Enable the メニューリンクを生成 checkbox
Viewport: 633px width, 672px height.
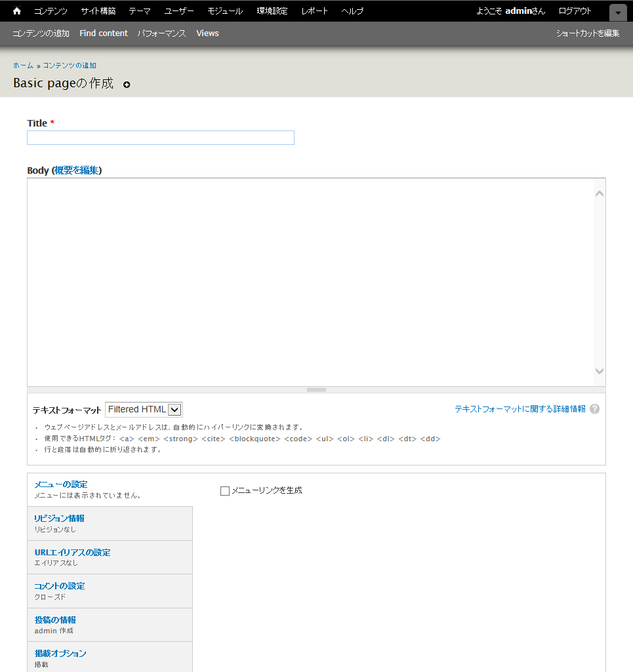(225, 490)
